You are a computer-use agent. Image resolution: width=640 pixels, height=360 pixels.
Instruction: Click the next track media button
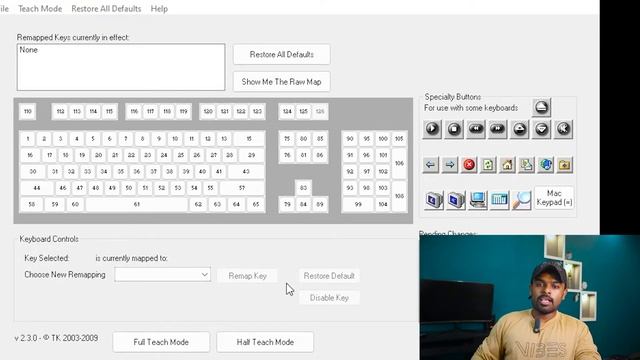pos(498,129)
